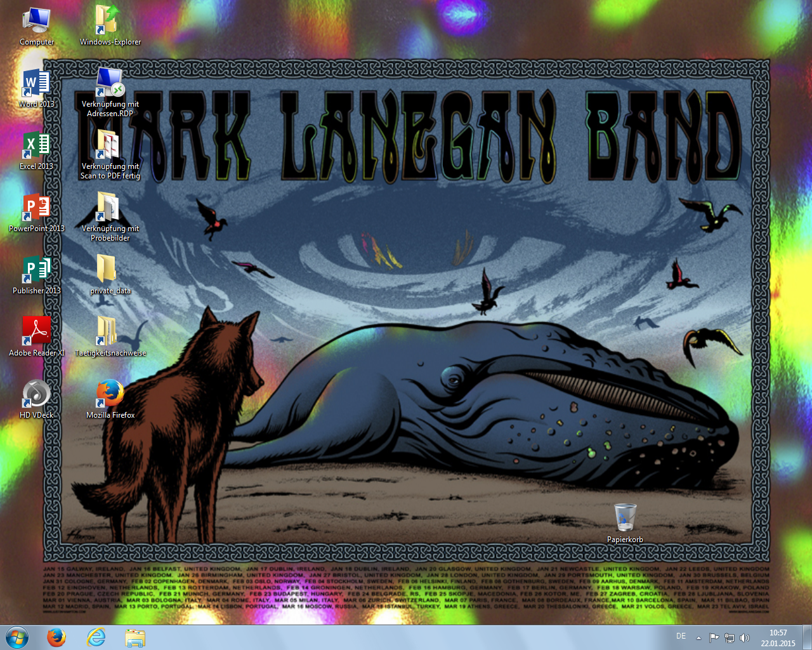Click the Papierkorb recycle bin
The height and width of the screenshot is (650, 812).
(625, 518)
